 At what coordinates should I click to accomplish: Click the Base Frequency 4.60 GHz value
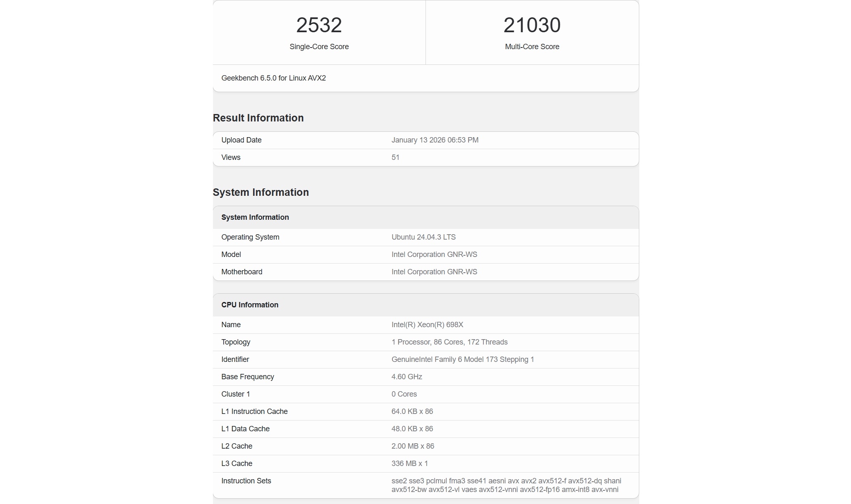click(406, 377)
